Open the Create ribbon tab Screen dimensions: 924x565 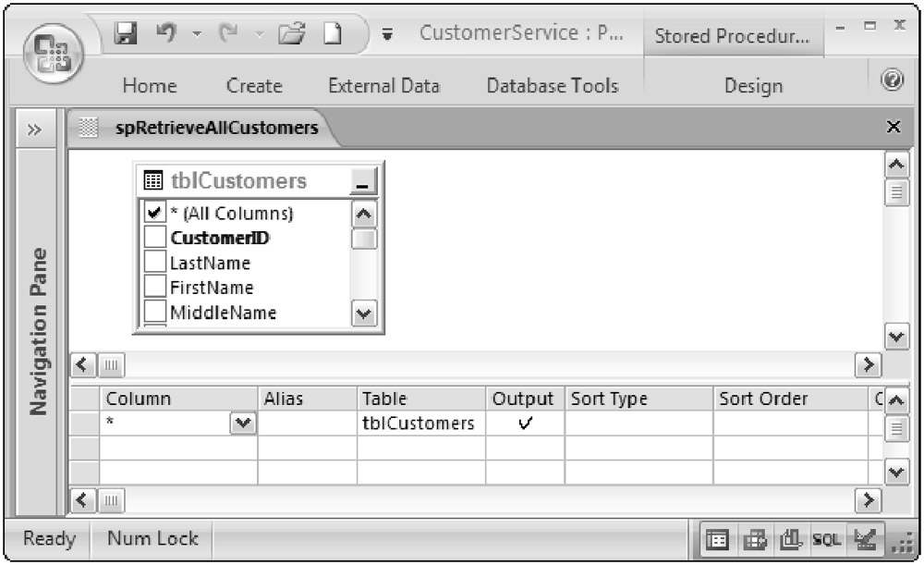[254, 86]
